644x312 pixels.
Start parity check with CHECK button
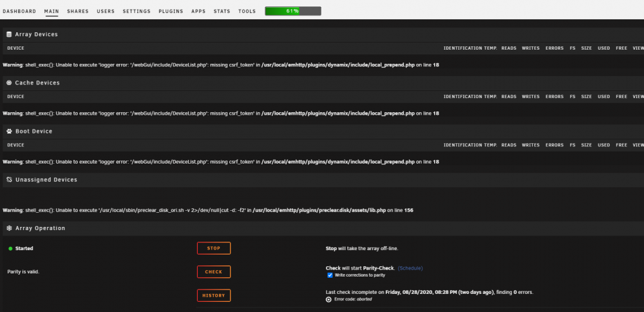[x=214, y=272]
